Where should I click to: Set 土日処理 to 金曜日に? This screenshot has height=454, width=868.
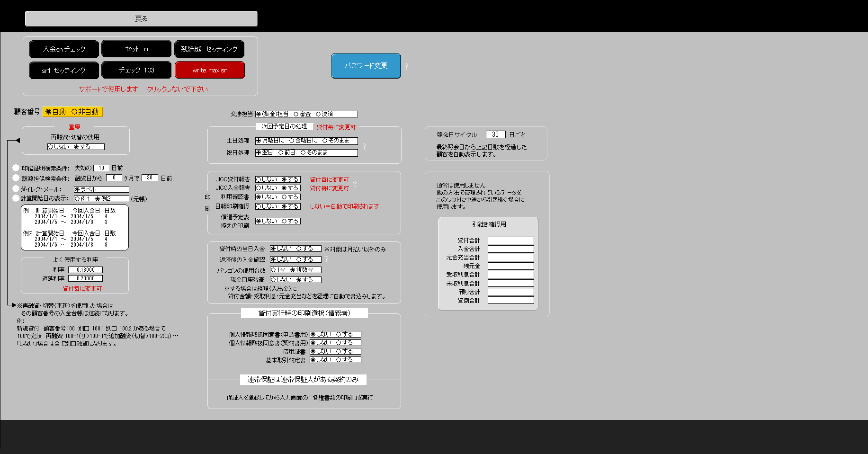[x=292, y=141]
